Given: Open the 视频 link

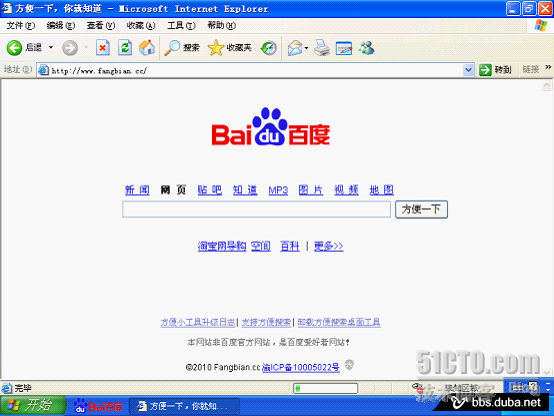Looking at the screenshot, I should pyautogui.click(x=346, y=190).
